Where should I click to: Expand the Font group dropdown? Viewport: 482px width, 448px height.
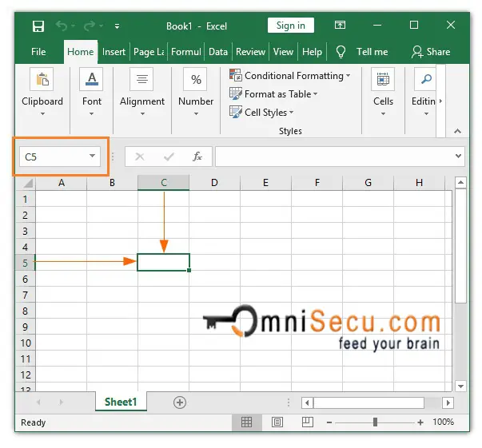click(x=91, y=113)
